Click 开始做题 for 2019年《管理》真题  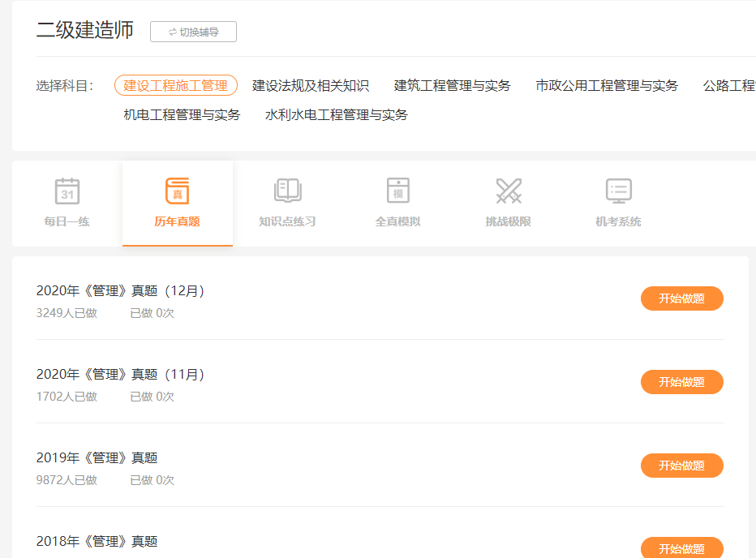[x=681, y=466]
